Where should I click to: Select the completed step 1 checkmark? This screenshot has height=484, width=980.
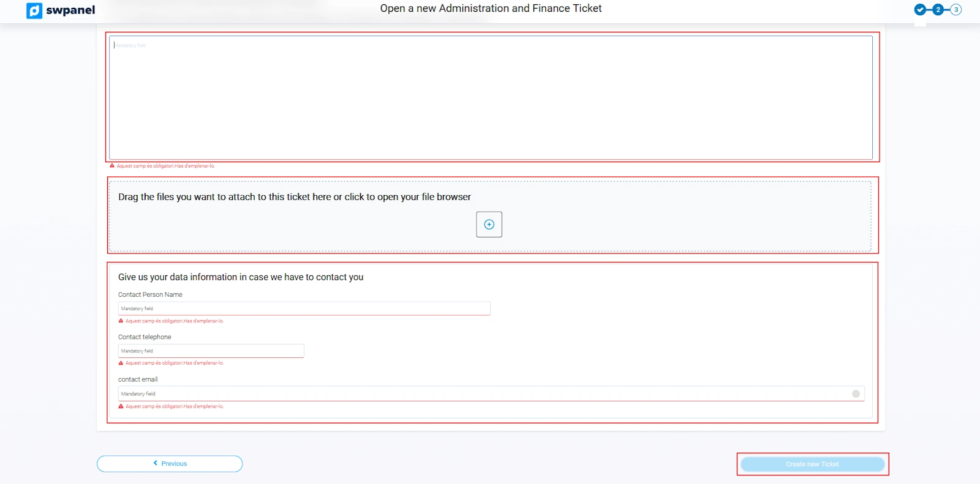pos(920,10)
